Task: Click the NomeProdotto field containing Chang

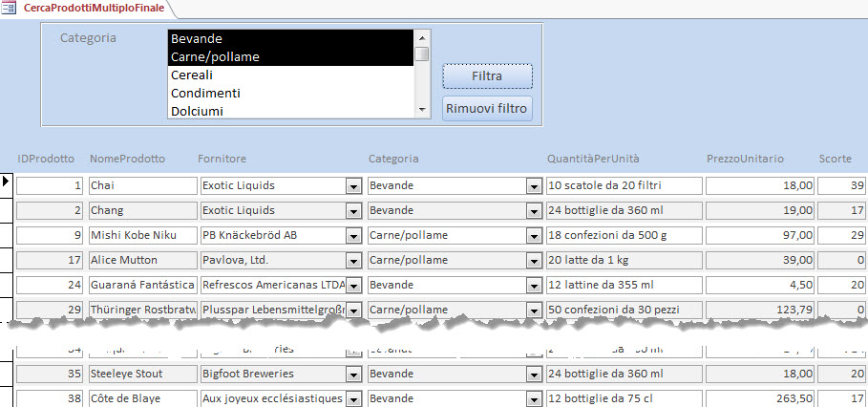Action: 143,211
